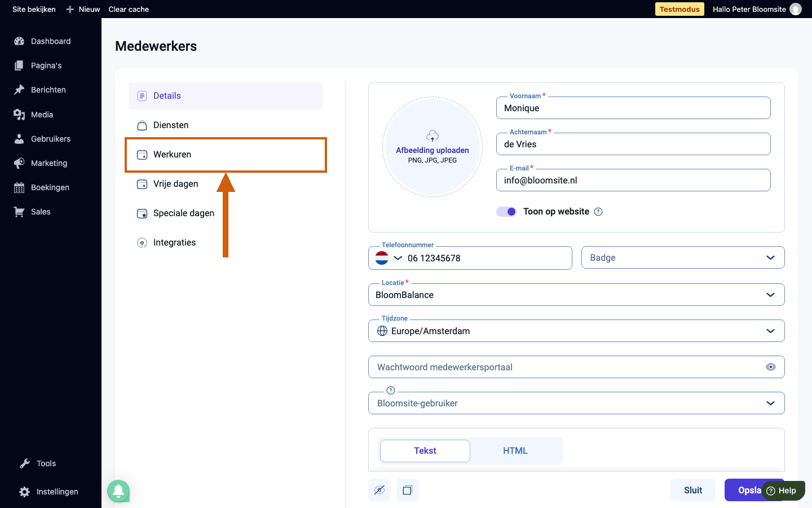812x508 pixels.
Task: Click the Testmodus badge
Action: [679, 9]
